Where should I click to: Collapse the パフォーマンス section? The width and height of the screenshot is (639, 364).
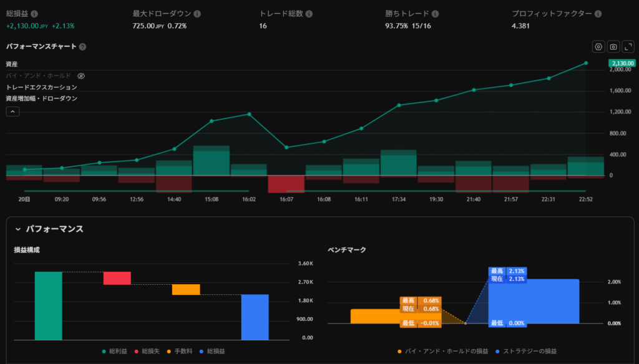point(18,229)
